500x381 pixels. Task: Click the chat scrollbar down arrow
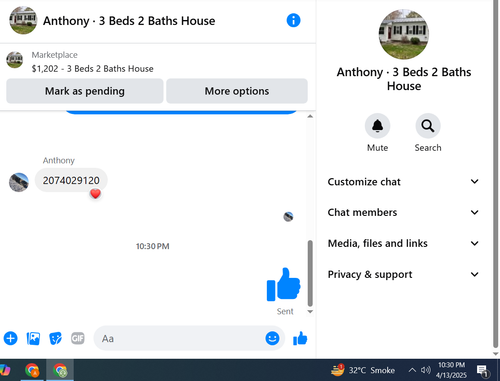(310, 312)
